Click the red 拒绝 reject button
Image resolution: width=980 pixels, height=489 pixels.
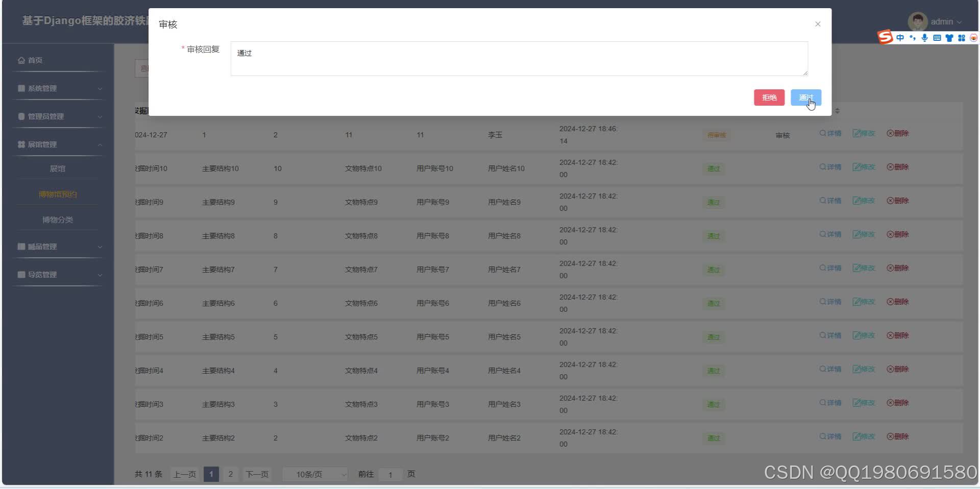[x=769, y=97]
